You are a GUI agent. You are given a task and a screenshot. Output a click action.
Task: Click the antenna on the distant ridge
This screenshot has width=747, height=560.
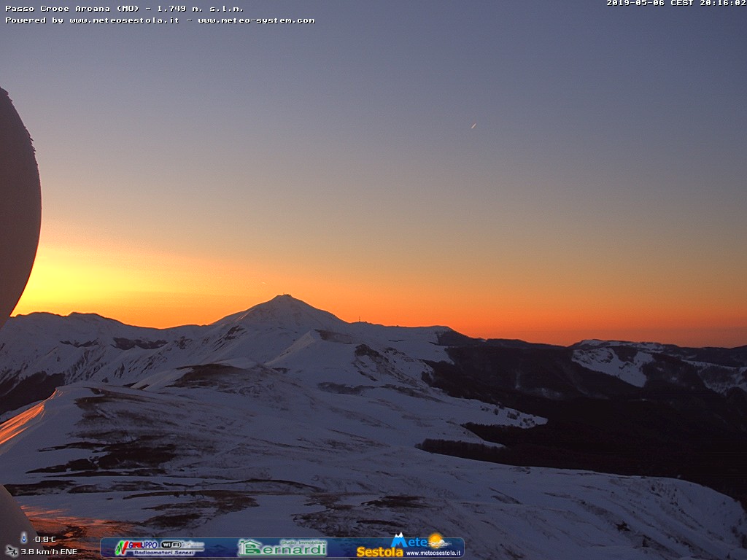click(x=358, y=319)
